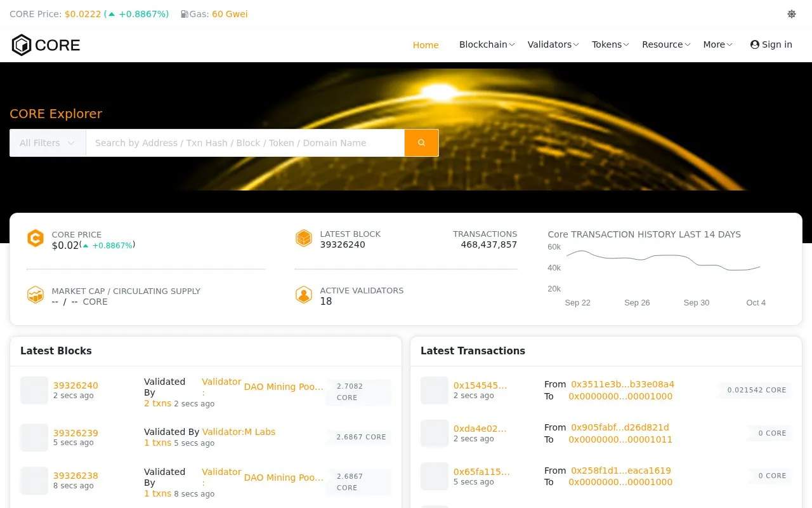Click the block icon beside 39326239

[x=34, y=438]
